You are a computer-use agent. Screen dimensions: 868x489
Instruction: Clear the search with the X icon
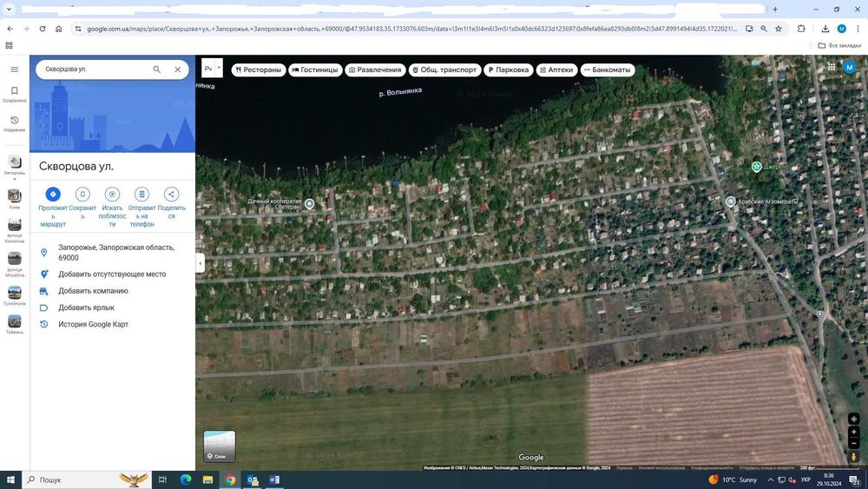coord(178,69)
